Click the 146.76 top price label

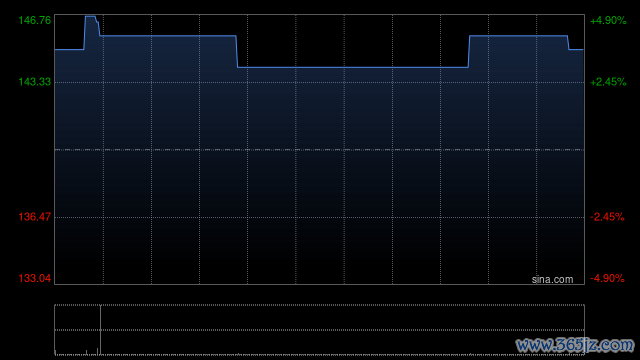35,20
